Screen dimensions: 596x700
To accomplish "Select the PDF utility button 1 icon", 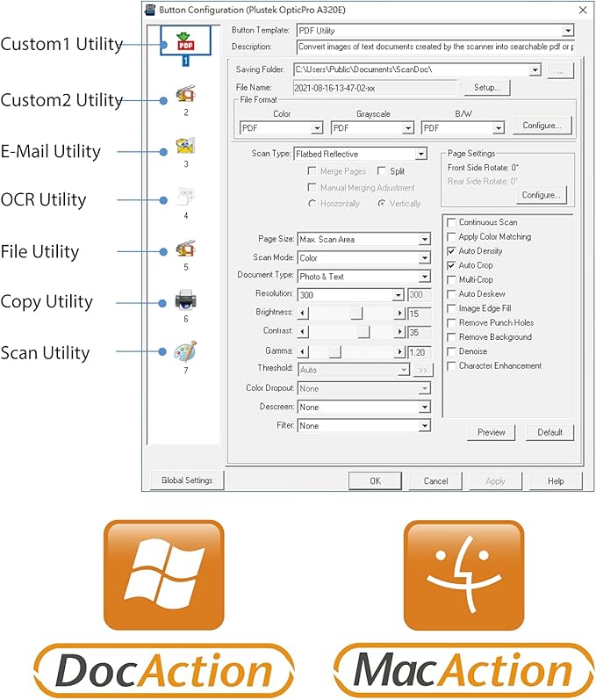I will [185, 41].
